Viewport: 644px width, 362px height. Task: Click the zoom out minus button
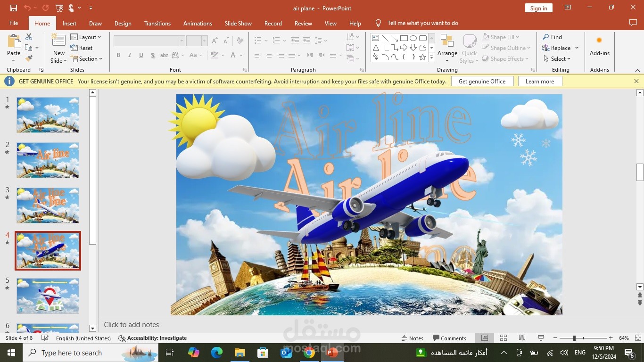[x=555, y=338]
